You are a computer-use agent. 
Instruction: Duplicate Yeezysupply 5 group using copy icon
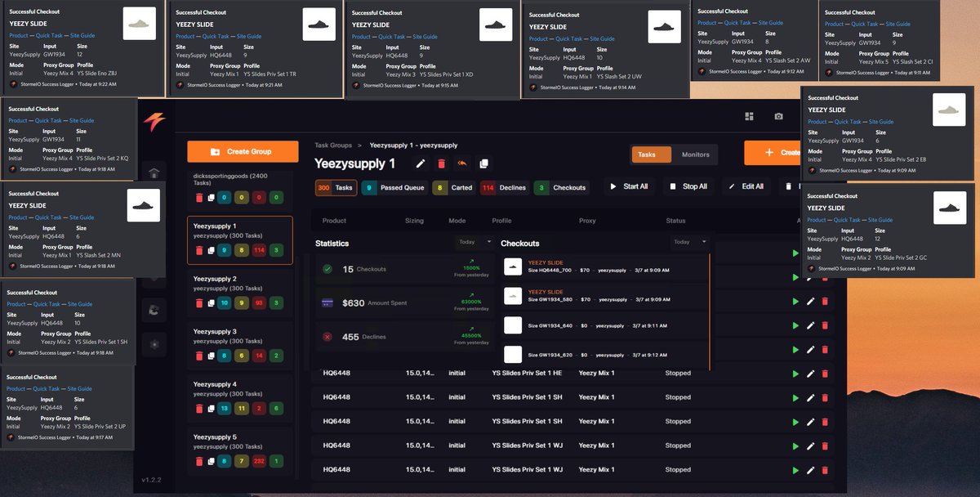click(211, 461)
